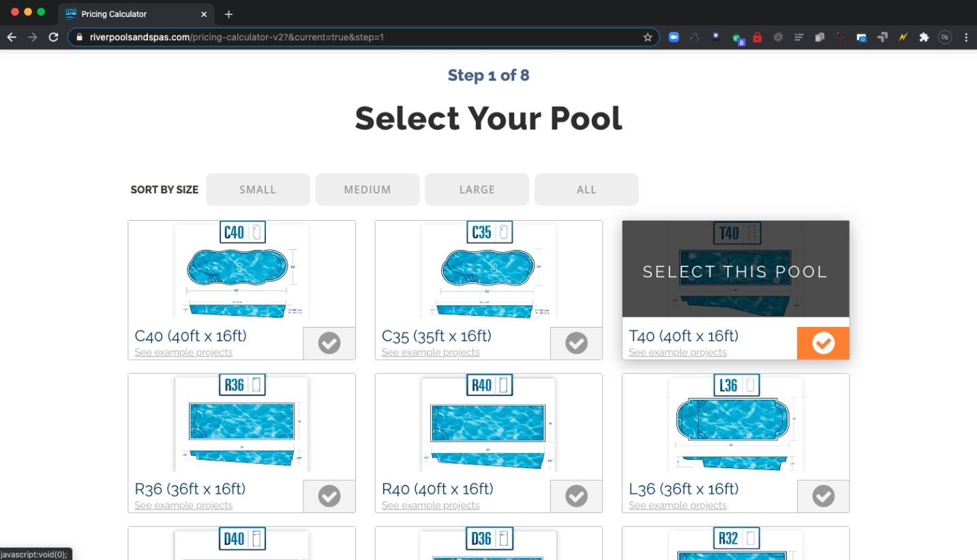Open Chrome's three-dot menu

(x=966, y=37)
